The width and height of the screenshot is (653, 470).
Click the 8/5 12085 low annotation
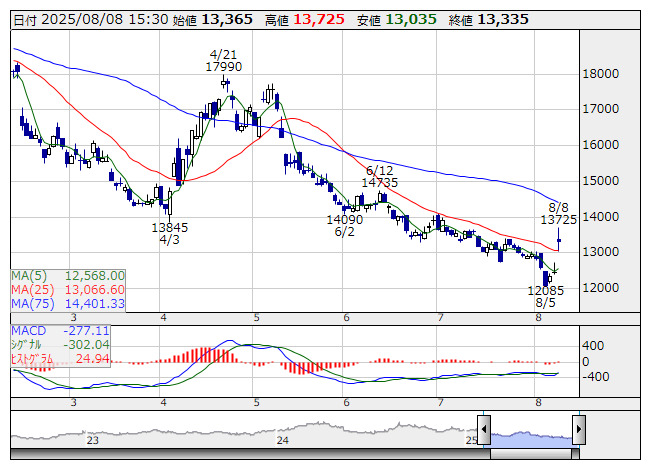tap(546, 296)
